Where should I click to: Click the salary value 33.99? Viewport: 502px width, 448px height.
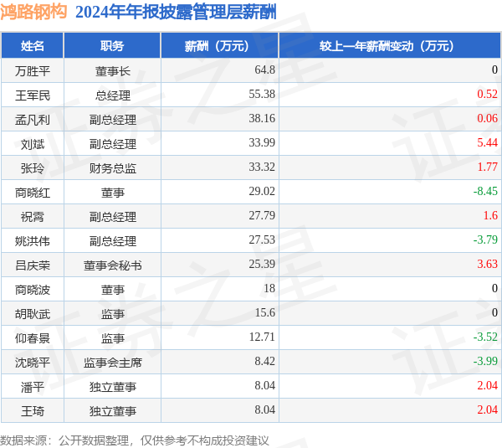click(262, 143)
